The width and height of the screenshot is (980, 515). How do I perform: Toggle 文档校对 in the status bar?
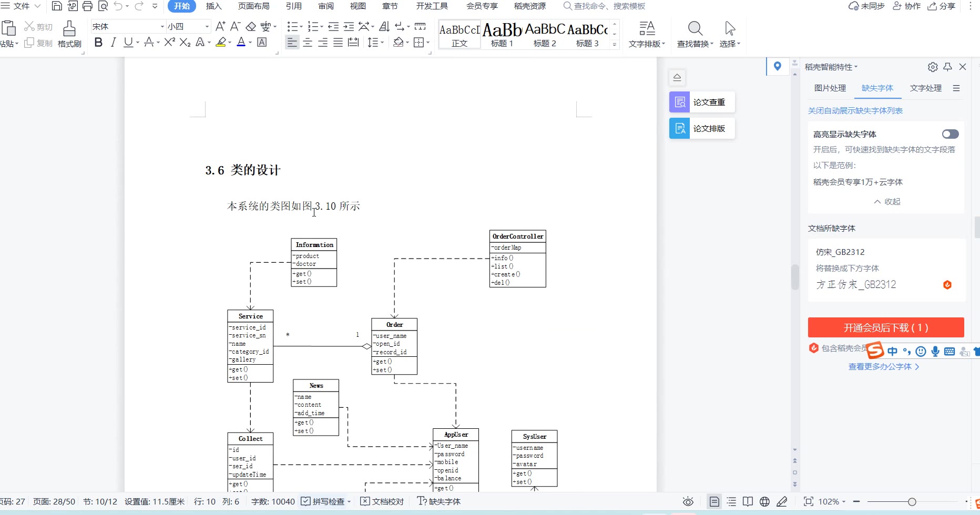pos(382,502)
